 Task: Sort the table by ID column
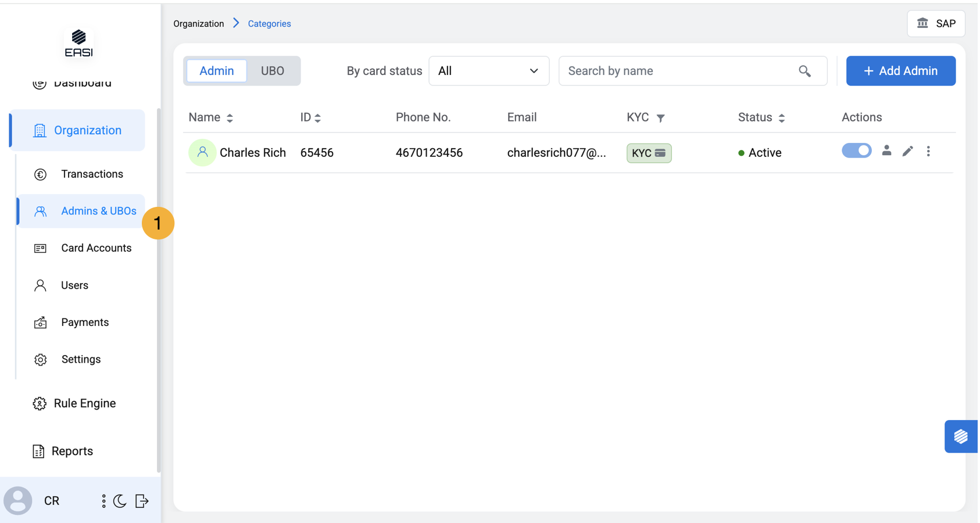coord(318,118)
